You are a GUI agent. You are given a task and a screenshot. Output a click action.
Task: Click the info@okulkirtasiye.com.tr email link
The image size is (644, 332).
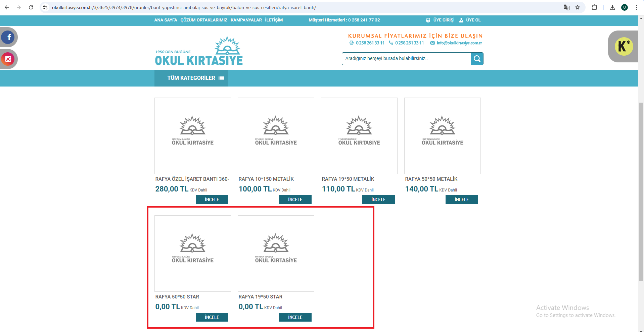click(459, 43)
